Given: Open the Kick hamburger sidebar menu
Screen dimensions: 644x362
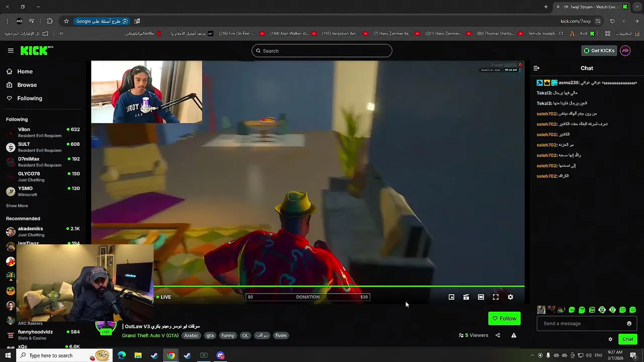Looking at the screenshot, I should [x=11, y=51].
